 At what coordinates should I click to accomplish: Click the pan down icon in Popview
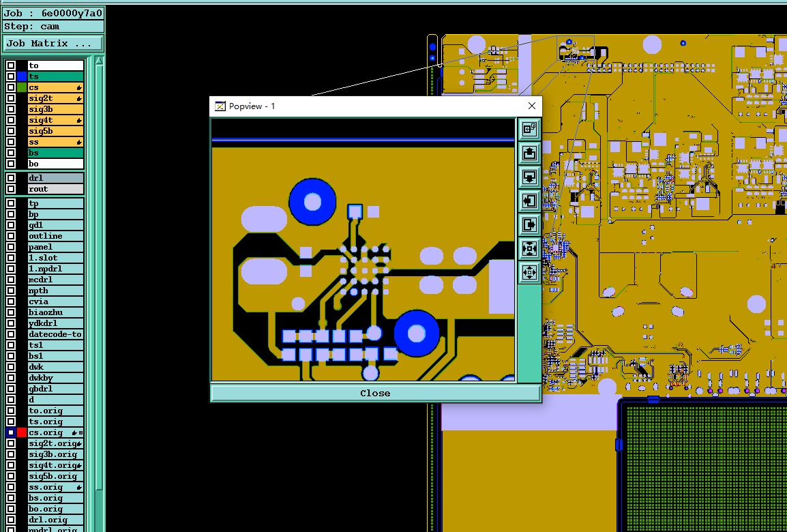click(x=529, y=177)
